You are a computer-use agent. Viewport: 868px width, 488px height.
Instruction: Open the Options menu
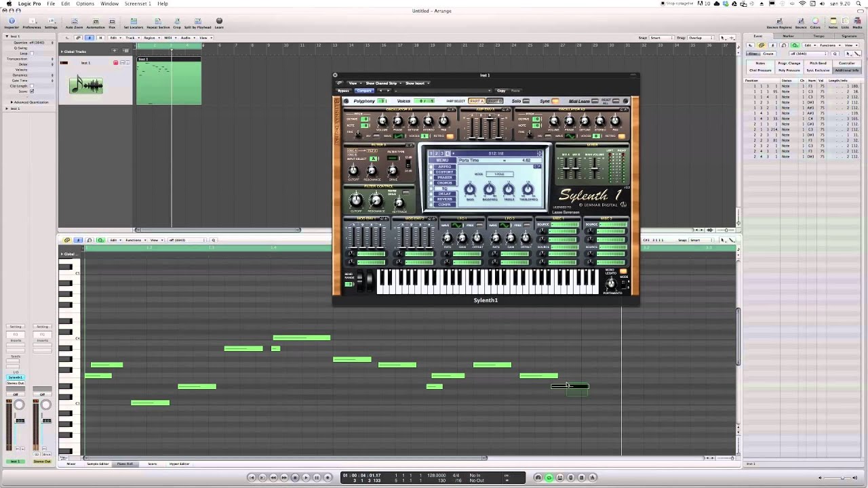(85, 3)
